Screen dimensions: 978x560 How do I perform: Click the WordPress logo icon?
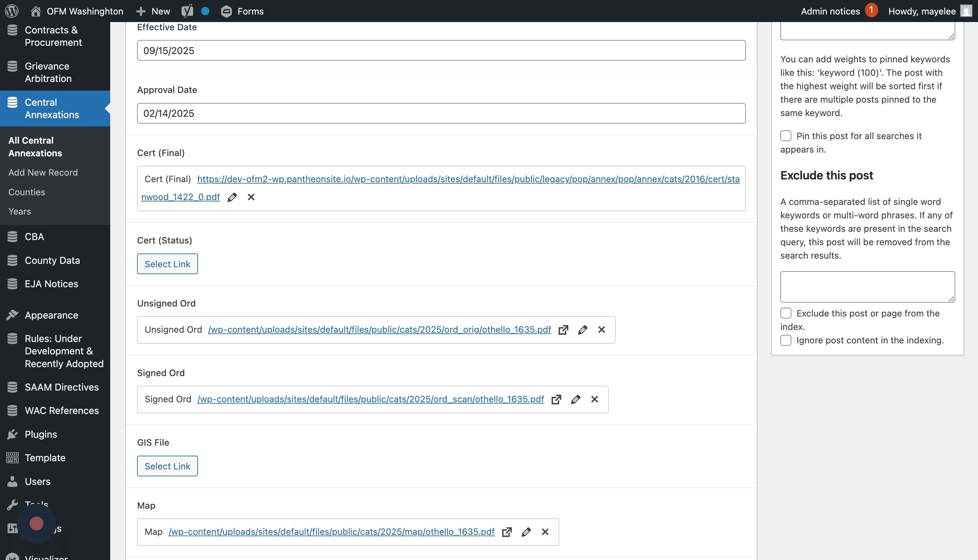(12, 11)
